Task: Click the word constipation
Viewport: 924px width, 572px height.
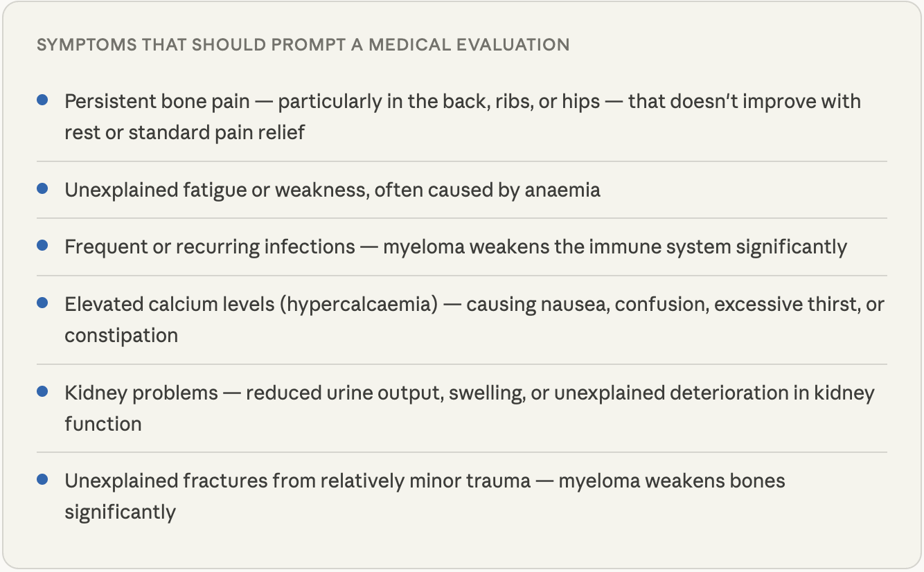Action: [121, 336]
